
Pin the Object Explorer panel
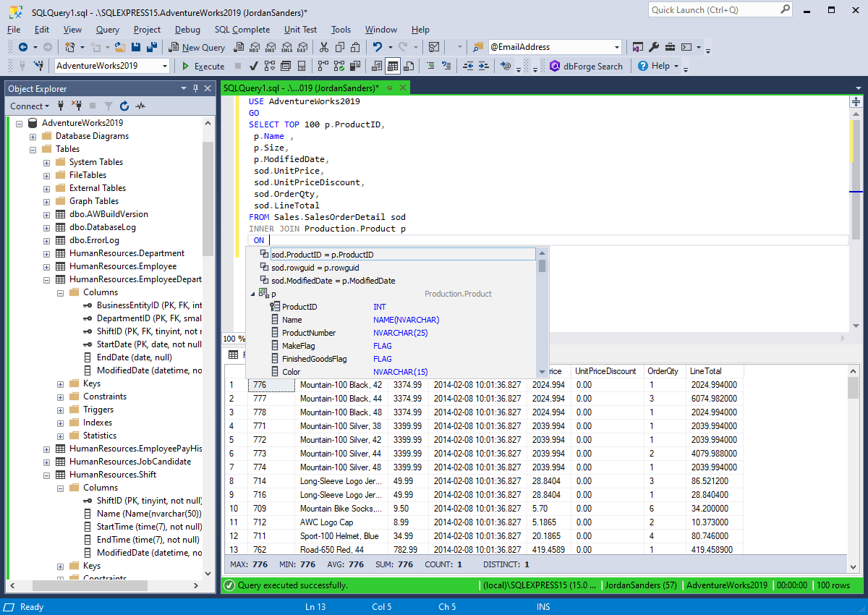click(x=195, y=88)
